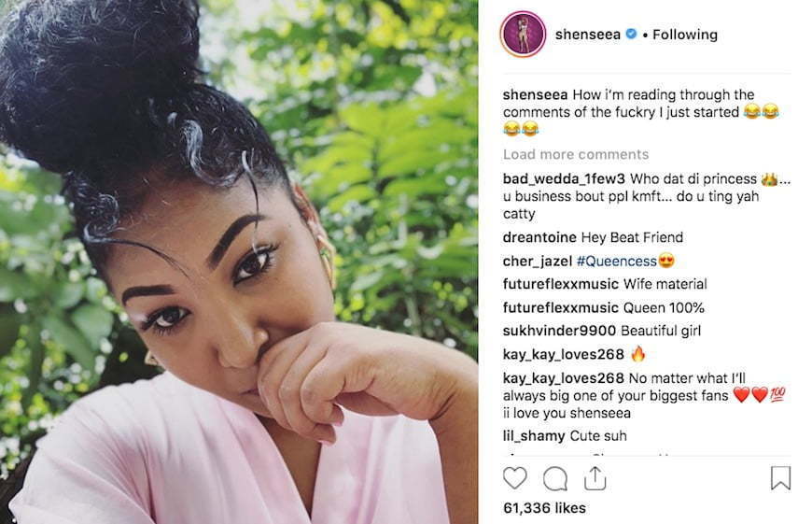Visit the cher_jazel profile
The height and width of the screenshot is (524, 812).
click(537, 262)
